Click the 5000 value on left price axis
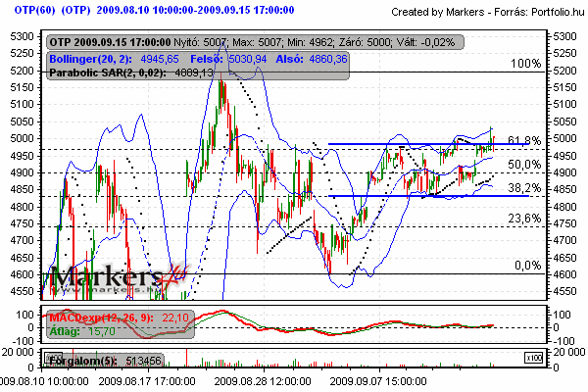 pyautogui.click(x=22, y=138)
